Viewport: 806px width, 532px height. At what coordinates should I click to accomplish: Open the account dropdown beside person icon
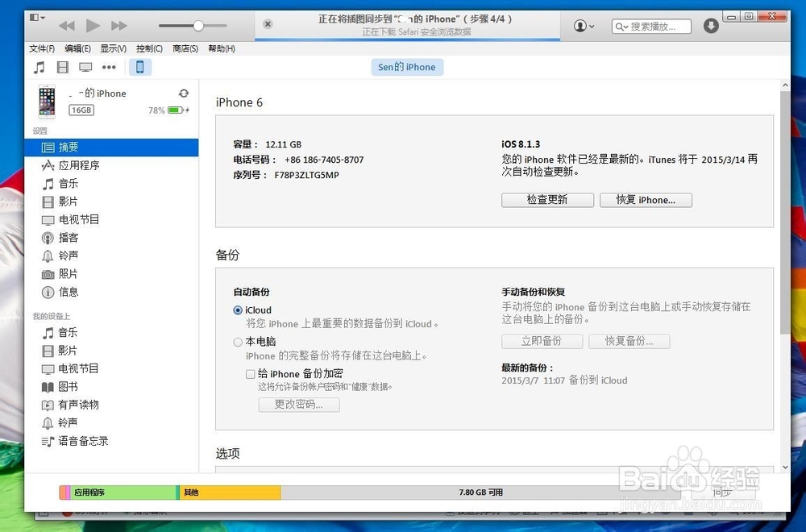click(591, 26)
